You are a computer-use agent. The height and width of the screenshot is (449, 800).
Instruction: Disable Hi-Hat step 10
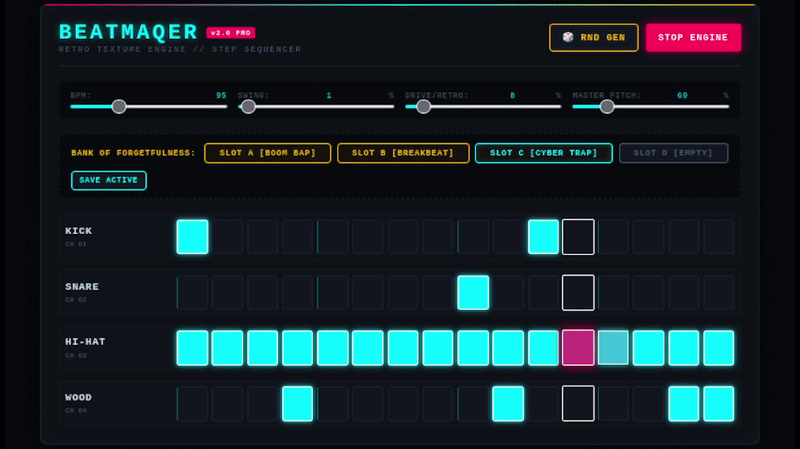(508, 348)
